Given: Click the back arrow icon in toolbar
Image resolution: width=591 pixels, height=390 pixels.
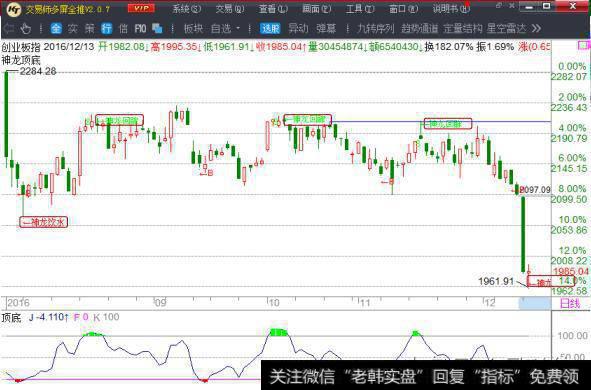Looking at the screenshot, I should [x=8, y=28].
